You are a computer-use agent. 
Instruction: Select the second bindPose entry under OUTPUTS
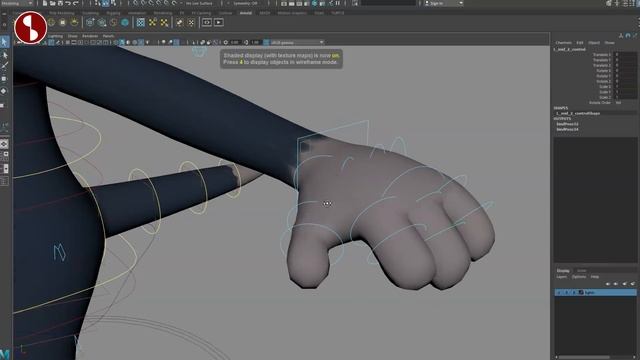click(567, 129)
